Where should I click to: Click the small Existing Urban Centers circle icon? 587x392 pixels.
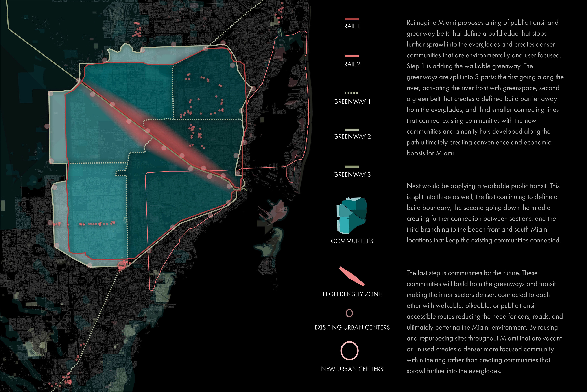tap(349, 313)
